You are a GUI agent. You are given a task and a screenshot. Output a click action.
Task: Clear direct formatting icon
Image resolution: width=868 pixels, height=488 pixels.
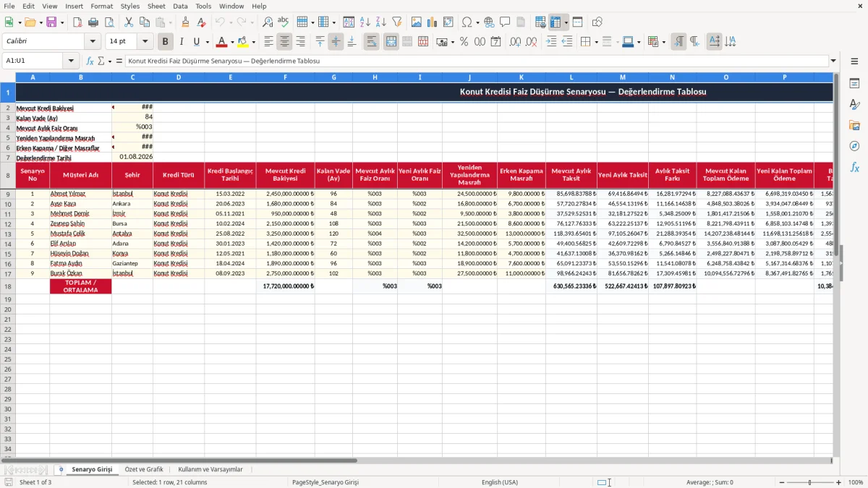tap(201, 22)
